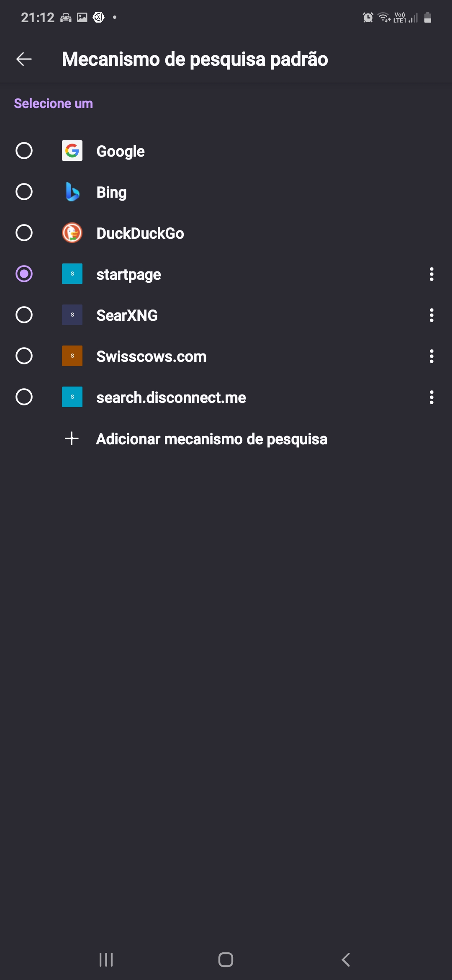Click the Swisscows.com orange icon

[x=72, y=356]
